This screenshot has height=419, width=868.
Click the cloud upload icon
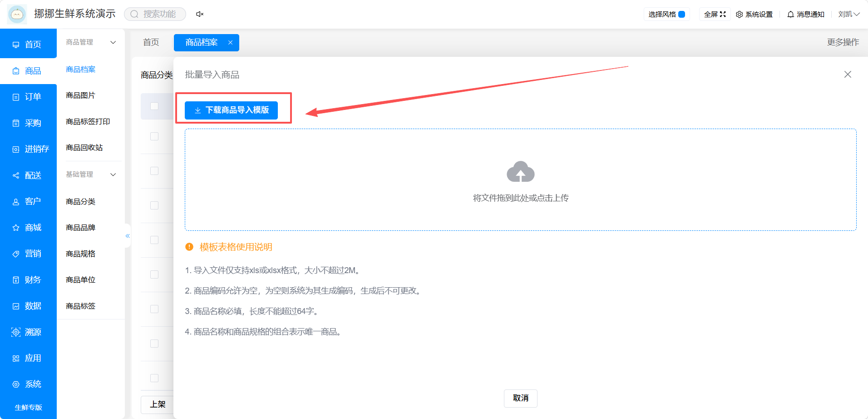tap(520, 171)
